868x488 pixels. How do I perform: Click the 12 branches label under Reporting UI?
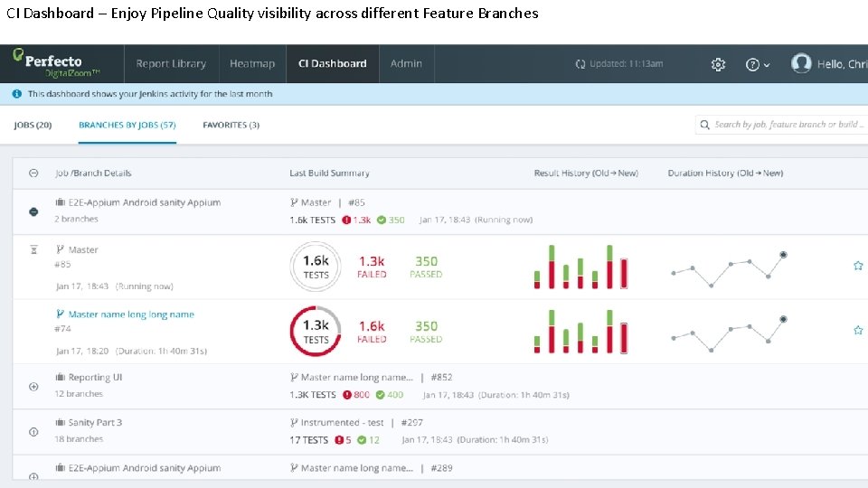(x=79, y=394)
